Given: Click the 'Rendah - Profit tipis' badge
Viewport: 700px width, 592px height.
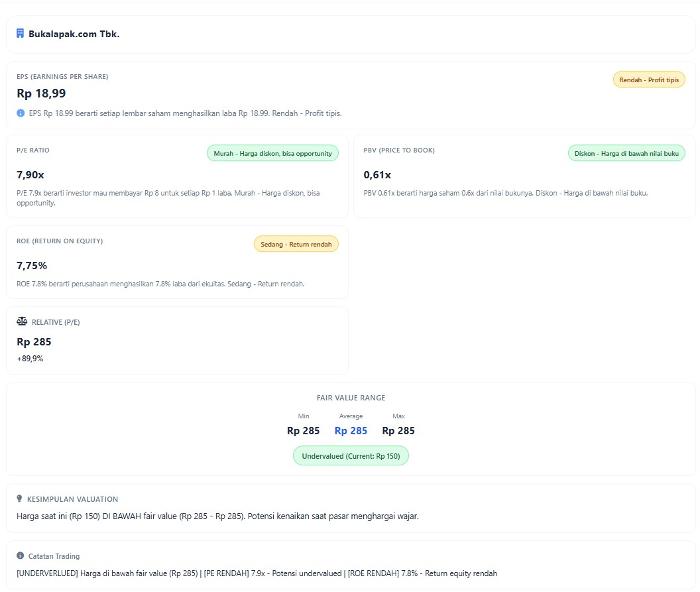Looking at the screenshot, I should [x=648, y=80].
